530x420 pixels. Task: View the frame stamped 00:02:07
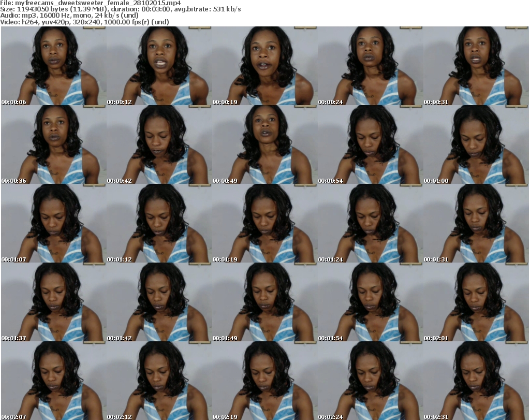[x=53, y=381]
